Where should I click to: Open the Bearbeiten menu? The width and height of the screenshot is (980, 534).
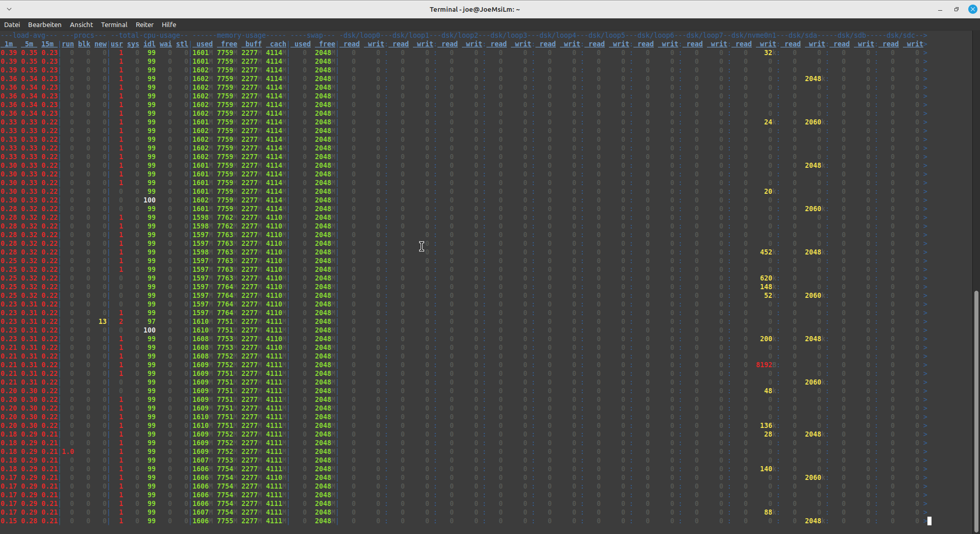tap(45, 24)
